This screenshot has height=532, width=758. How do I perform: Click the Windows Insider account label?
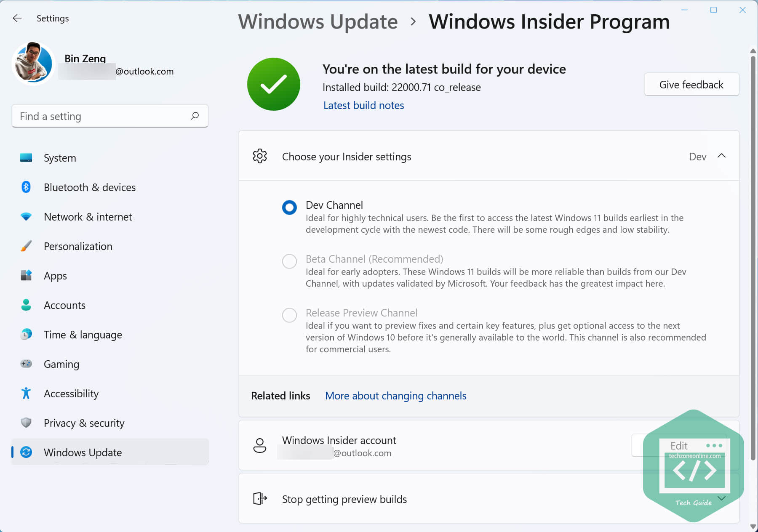339,440
